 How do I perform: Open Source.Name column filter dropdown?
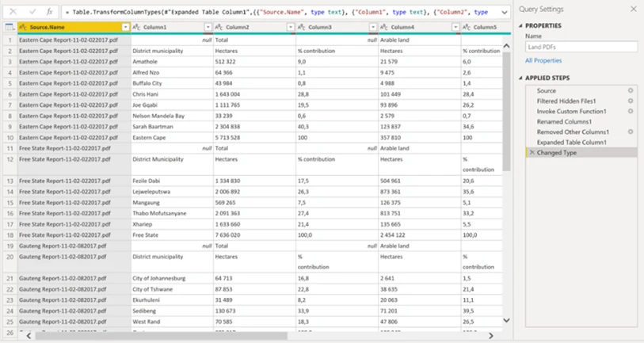click(x=125, y=27)
